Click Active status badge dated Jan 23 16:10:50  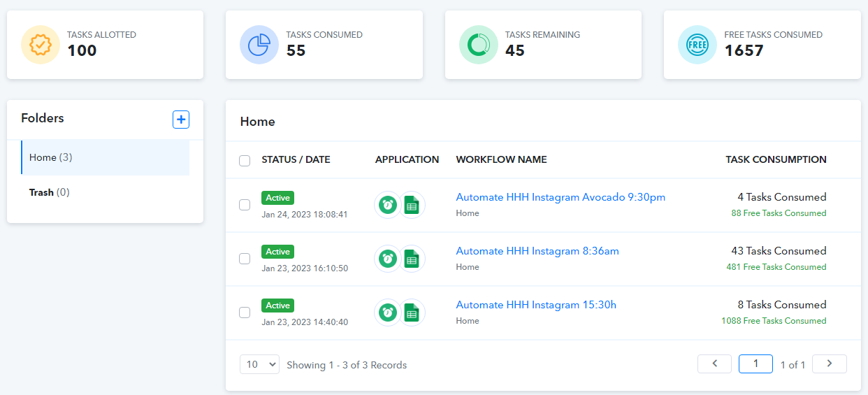click(277, 252)
